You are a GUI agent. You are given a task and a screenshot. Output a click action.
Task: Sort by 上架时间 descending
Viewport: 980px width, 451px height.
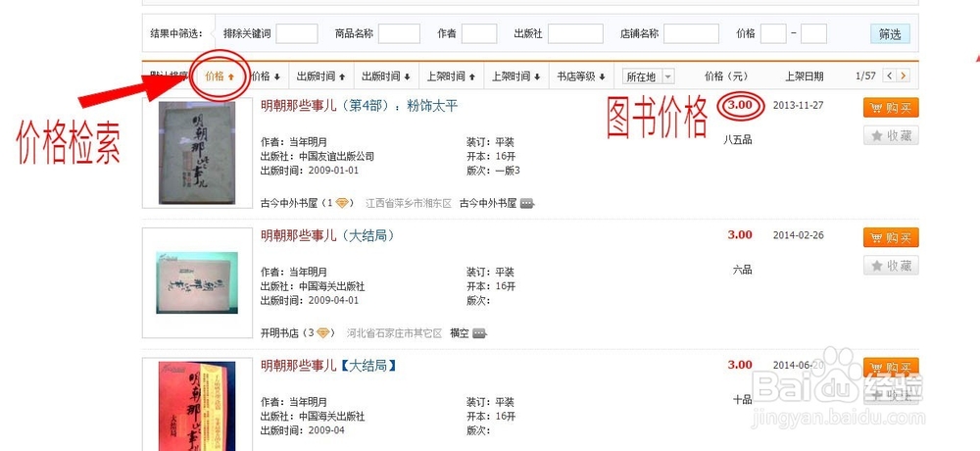click(516, 76)
